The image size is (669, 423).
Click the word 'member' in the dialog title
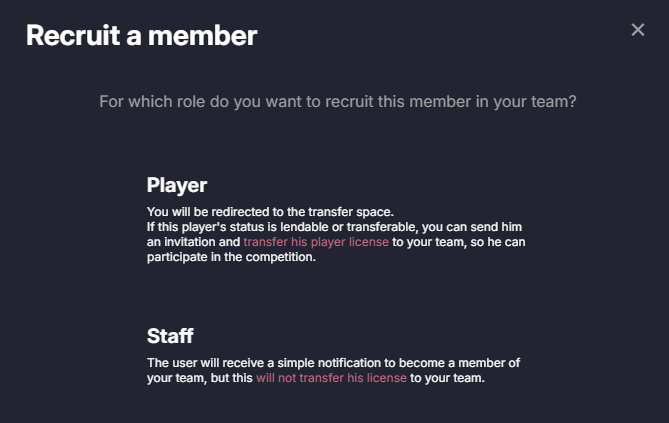(x=211, y=36)
